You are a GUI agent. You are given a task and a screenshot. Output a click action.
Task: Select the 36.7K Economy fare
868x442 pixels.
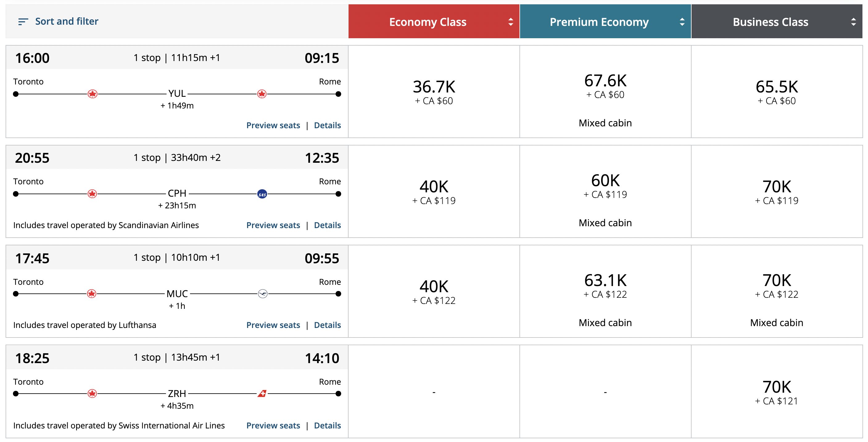(434, 92)
